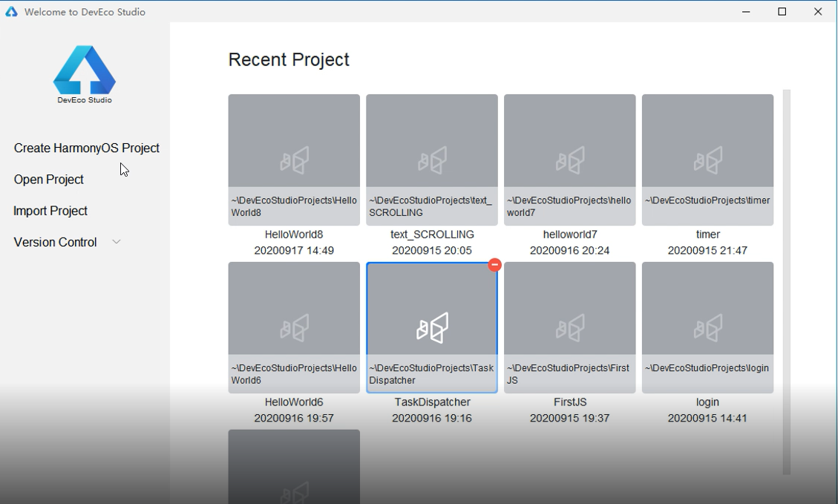Choose Open Project in the sidebar
This screenshot has height=504, width=838.
click(49, 180)
